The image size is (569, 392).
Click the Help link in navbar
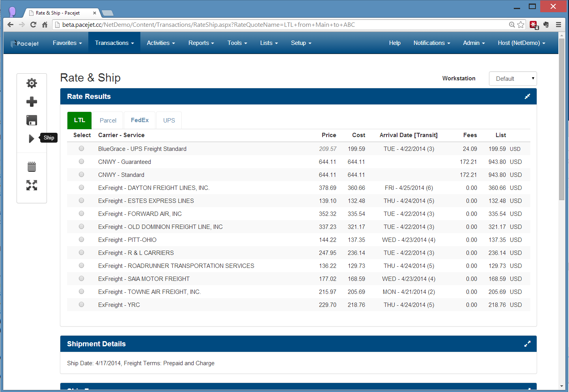pos(394,43)
